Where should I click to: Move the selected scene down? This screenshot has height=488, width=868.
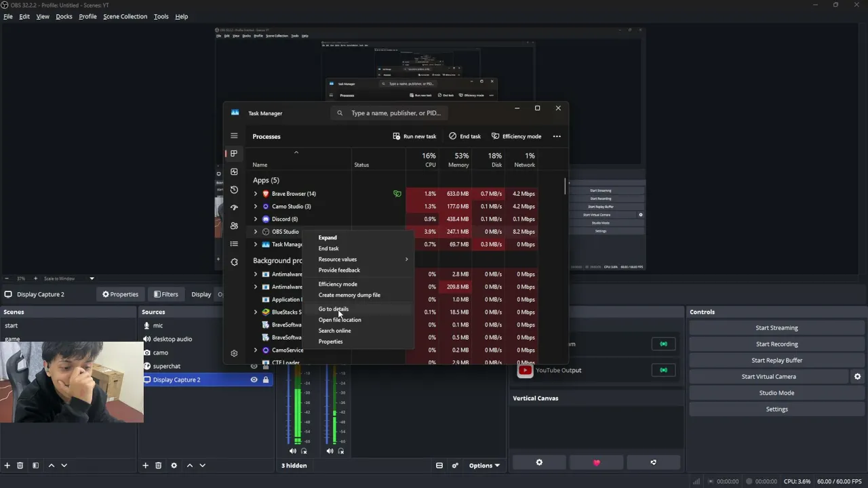click(64, 466)
